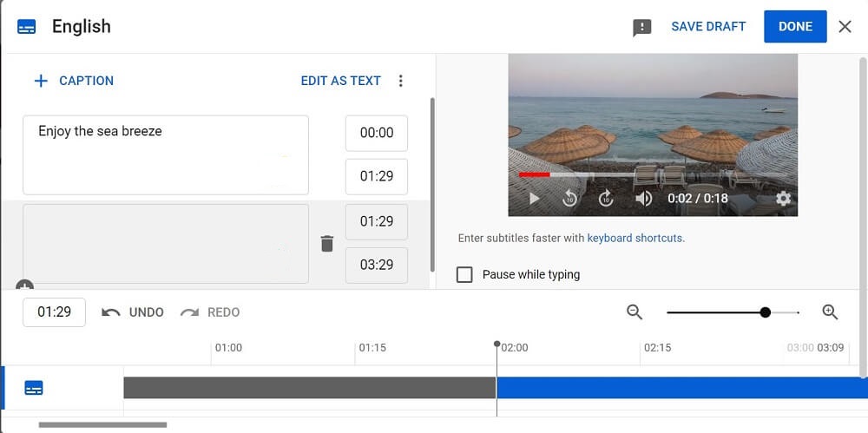The height and width of the screenshot is (433, 868).
Task: Edit the 'Enjoy the sea breeze' caption text
Action: pyautogui.click(x=165, y=154)
